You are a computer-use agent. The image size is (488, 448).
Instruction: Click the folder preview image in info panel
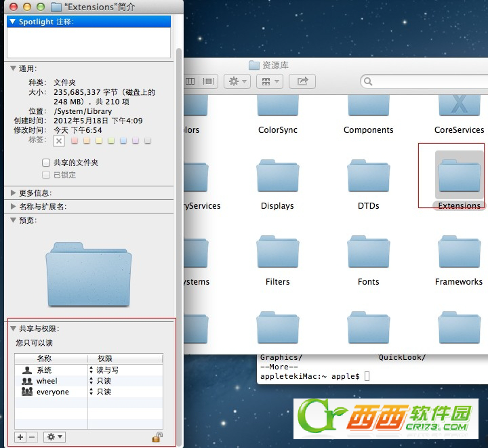click(89, 274)
